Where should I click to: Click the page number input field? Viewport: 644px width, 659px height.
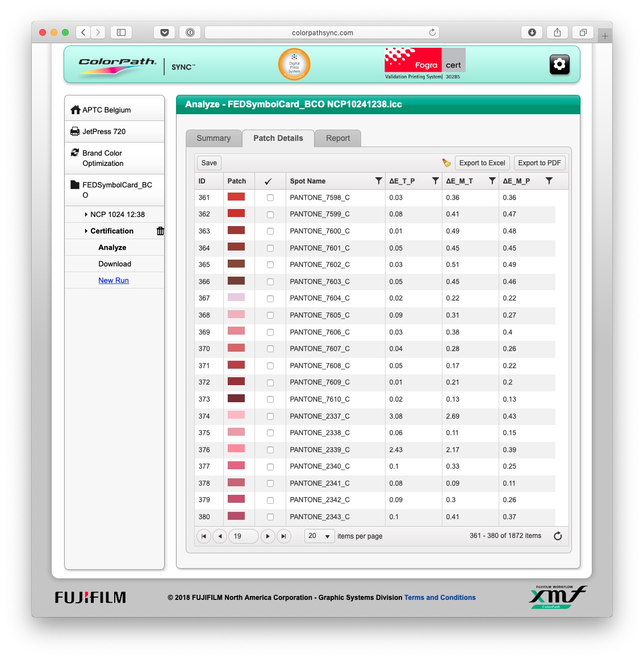243,536
